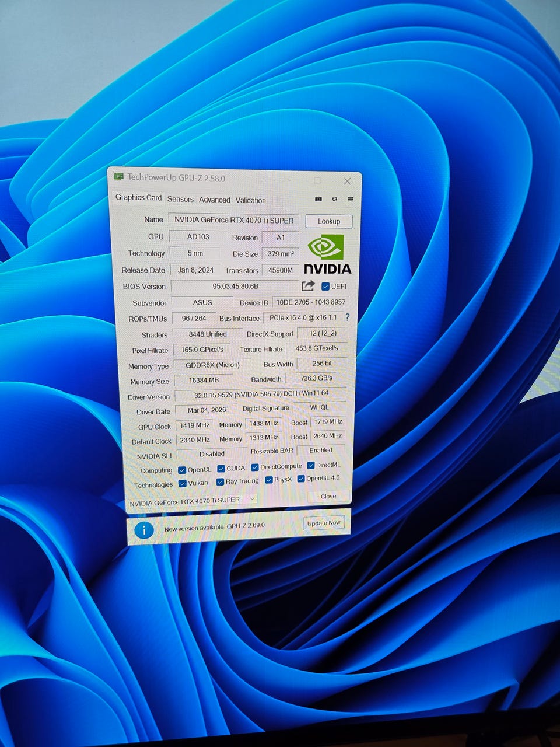Click the refresh icon in GPU-Z toolbar

(x=334, y=199)
